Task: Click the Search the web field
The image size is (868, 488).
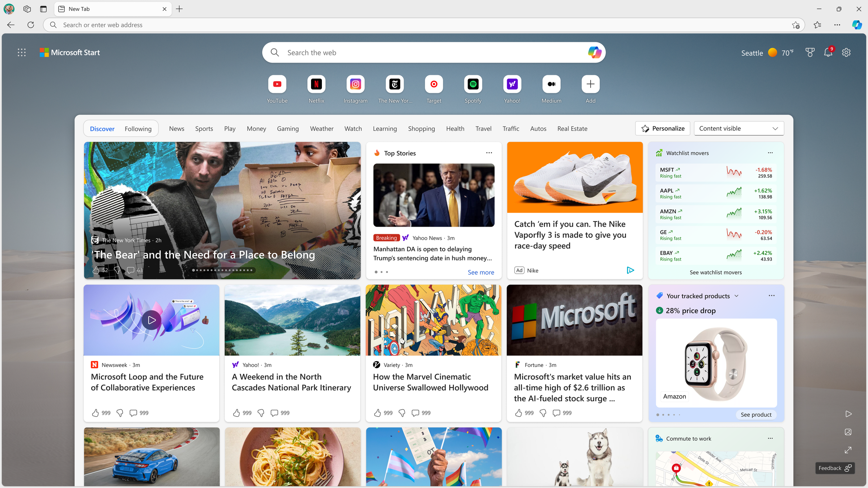Action: click(x=434, y=52)
